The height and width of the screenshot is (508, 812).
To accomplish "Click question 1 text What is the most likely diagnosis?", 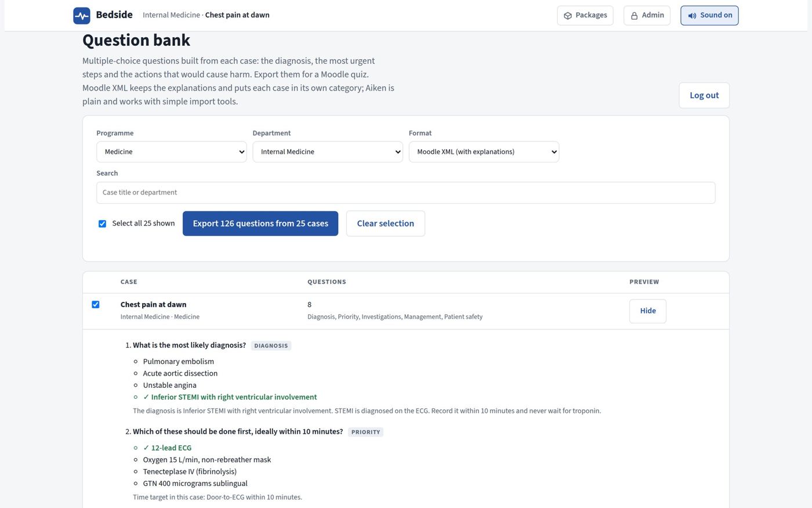I will pos(190,345).
